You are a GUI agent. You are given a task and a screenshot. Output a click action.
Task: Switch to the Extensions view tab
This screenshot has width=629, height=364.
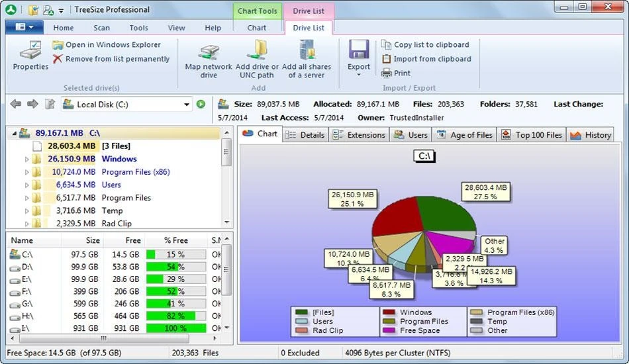click(360, 135)
